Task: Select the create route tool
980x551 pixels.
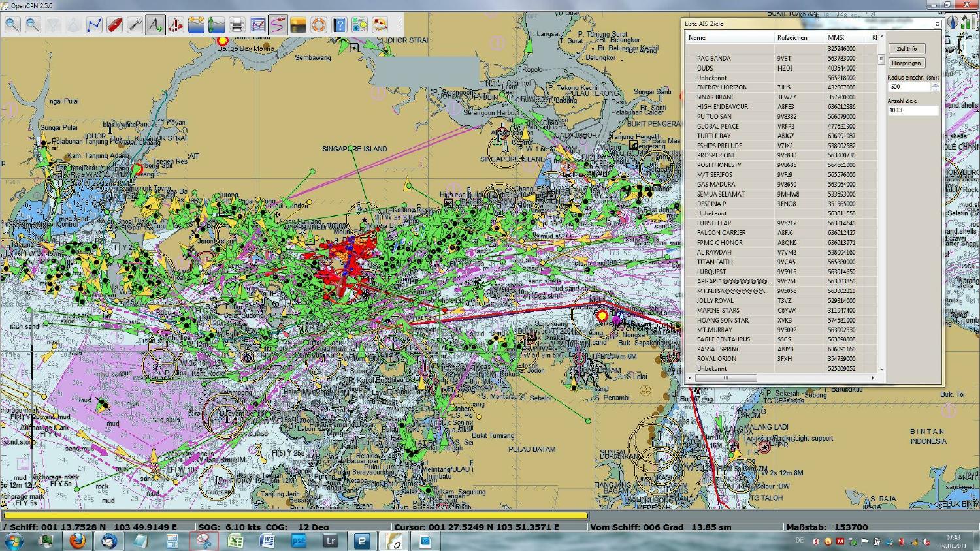Action: pyautogui.click(x=94, y=25)
